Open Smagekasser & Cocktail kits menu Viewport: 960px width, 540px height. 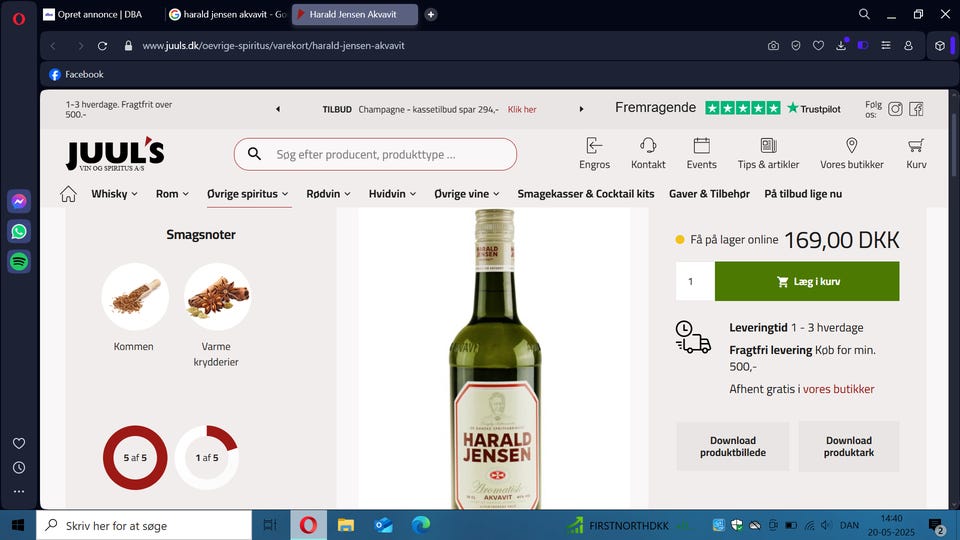(x=586, y=193)
